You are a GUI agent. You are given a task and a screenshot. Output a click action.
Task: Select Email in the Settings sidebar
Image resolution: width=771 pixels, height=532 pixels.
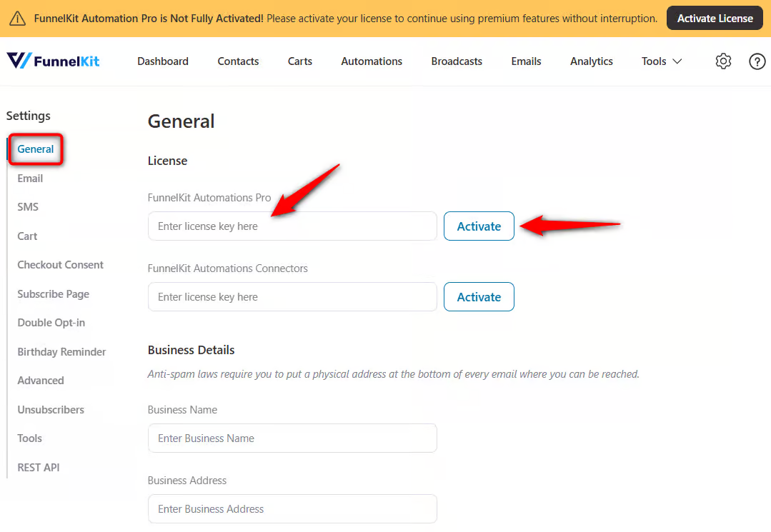[x=30, y=178]
